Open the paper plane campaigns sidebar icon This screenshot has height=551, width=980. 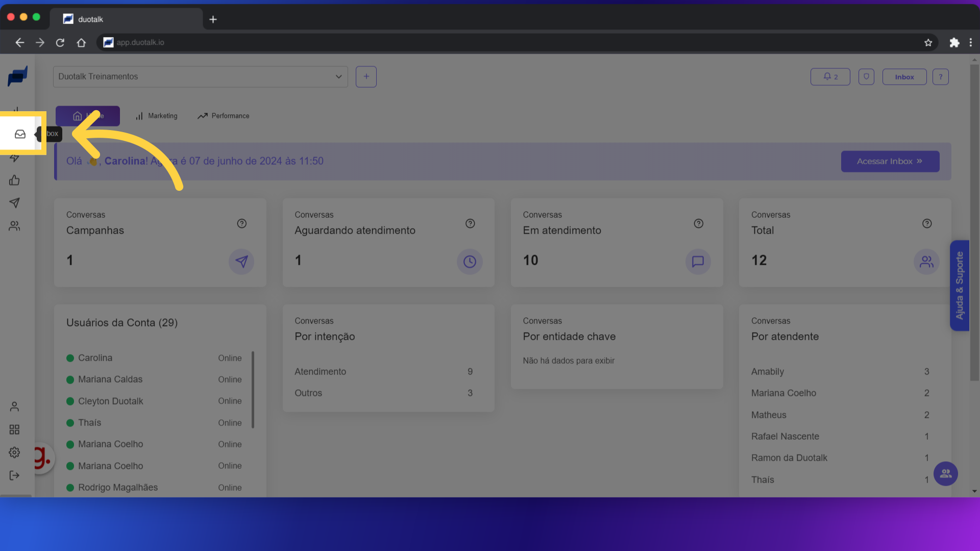click(14, 203)
